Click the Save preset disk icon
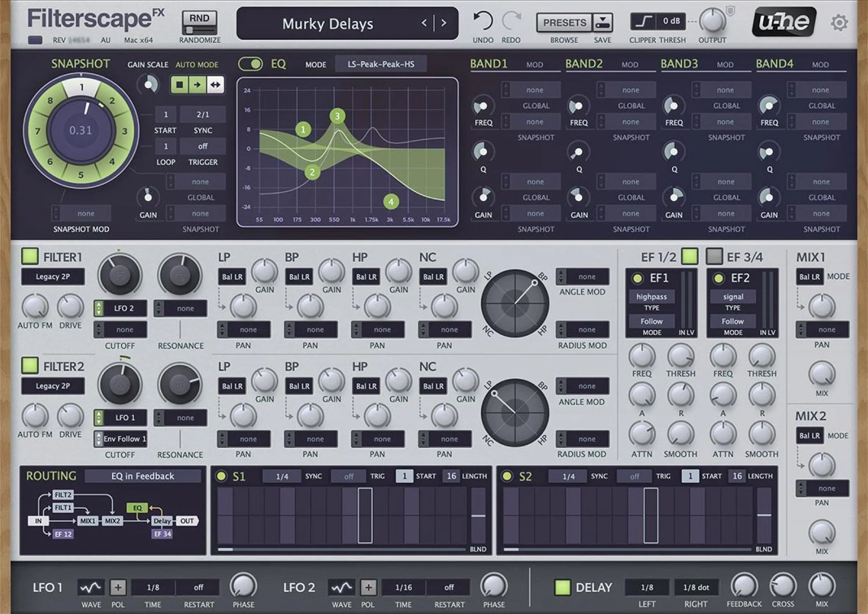868x614 pixels. 603,22
